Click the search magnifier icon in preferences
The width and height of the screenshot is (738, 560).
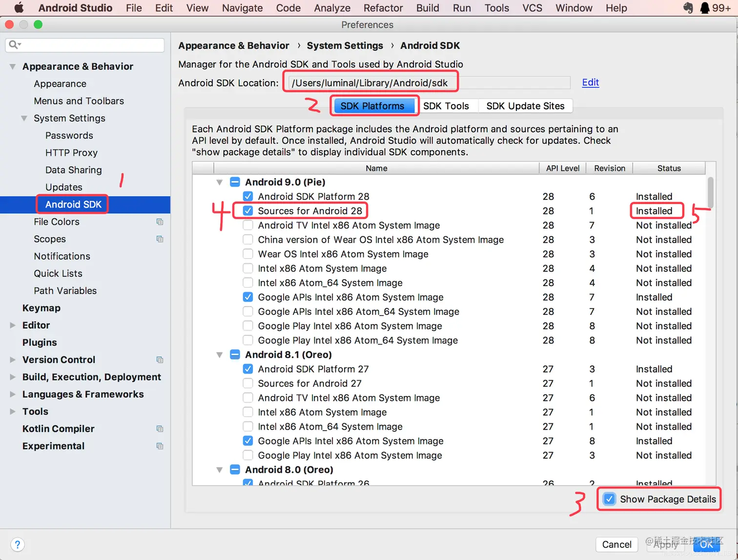point(15,45)
